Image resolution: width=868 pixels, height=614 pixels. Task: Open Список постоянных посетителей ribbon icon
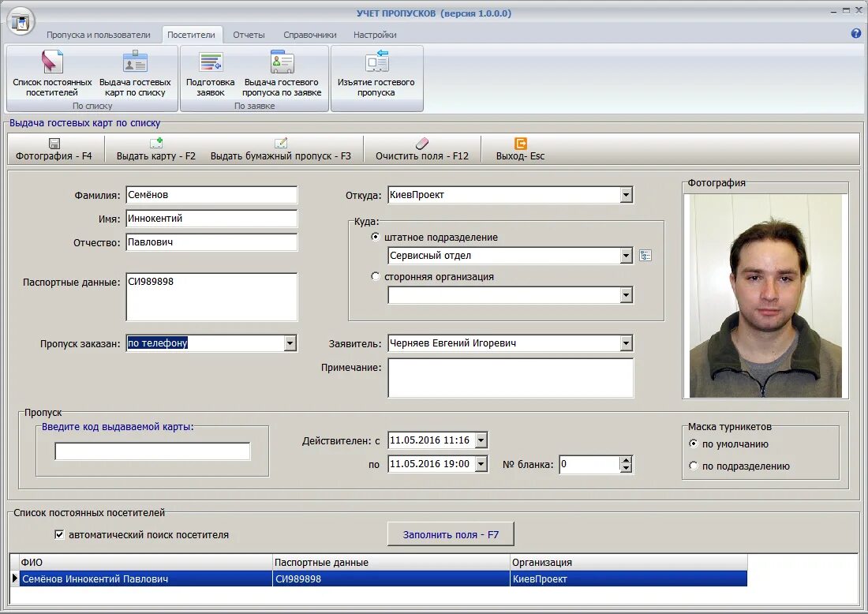click(x=52, y=73)
